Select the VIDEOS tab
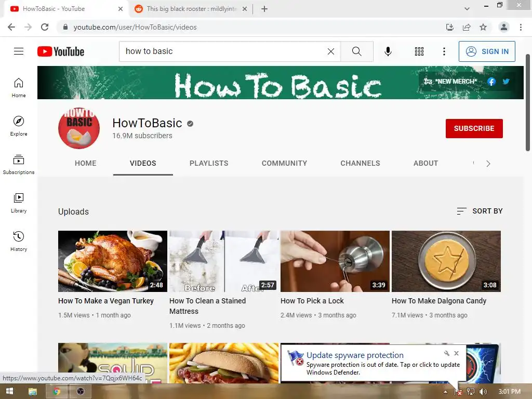This screenshot has height=399, width=532. (143, 163)
